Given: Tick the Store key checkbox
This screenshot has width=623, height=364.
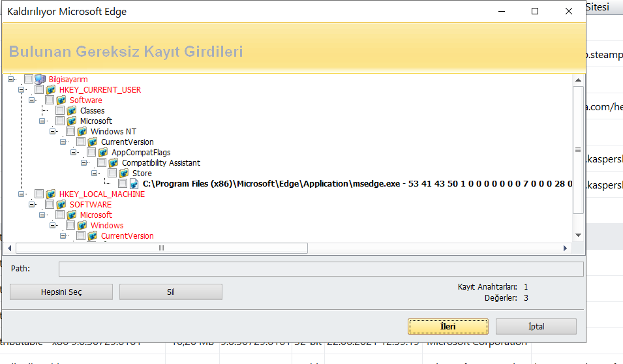Looking at the screenshot, I should [112, 173].
